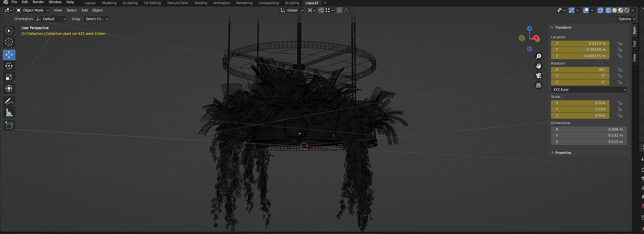Lock the Location Z value

pos(619,56)
